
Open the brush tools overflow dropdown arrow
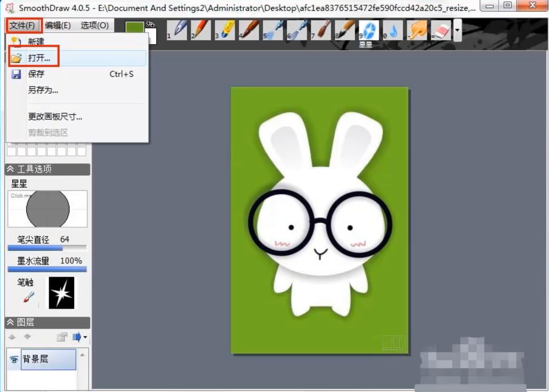tap(457, 31)
